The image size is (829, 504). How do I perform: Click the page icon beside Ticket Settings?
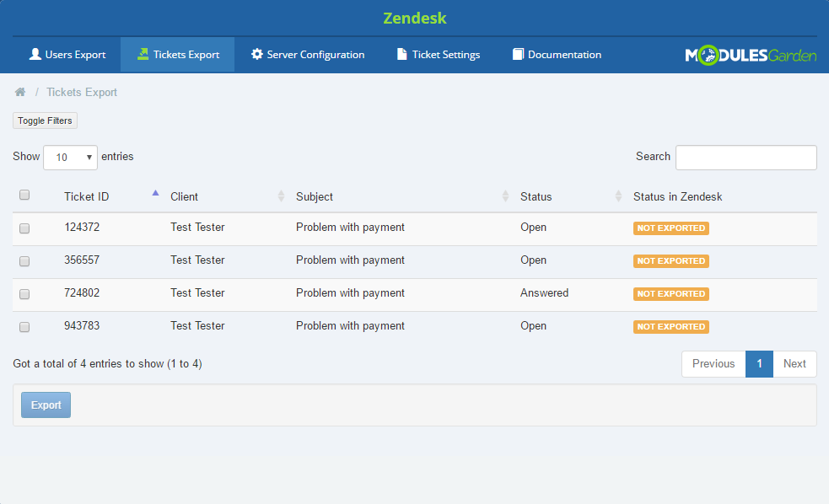pyautogui.click(x=401, y=54)
